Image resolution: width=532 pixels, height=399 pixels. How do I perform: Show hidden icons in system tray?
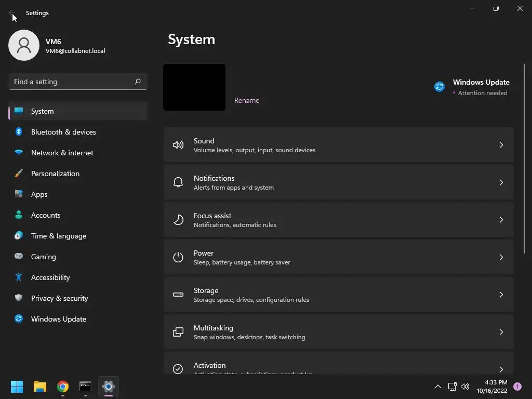coord(438,387)
